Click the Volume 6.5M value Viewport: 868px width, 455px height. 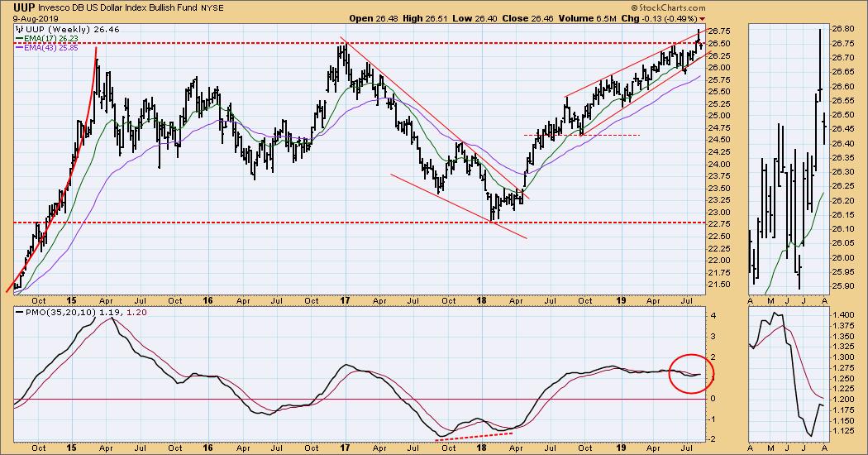(587, 17)
